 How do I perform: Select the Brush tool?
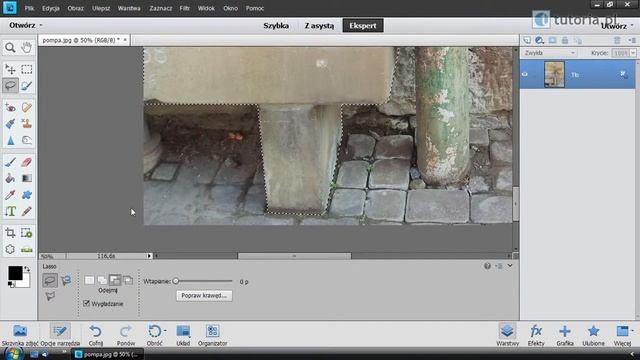click(10, 162)
